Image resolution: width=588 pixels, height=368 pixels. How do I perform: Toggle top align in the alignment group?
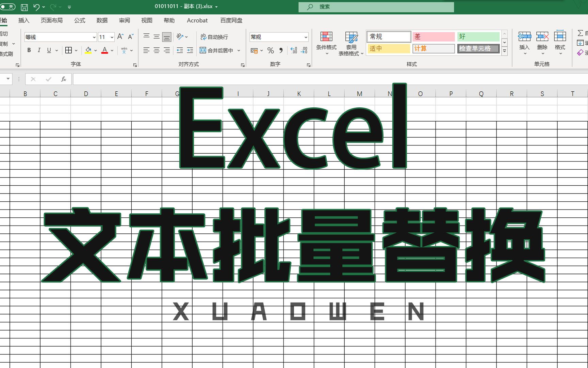146,36
